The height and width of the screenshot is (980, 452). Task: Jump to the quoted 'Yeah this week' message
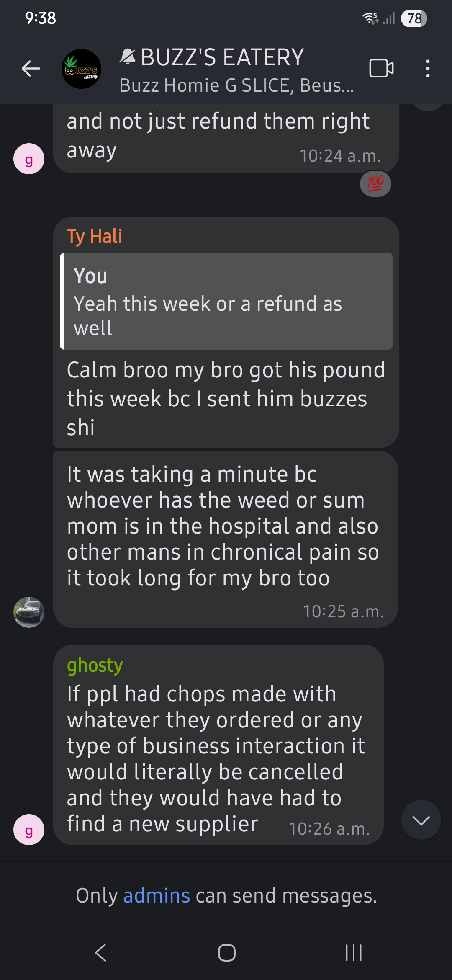click(226, 301)
